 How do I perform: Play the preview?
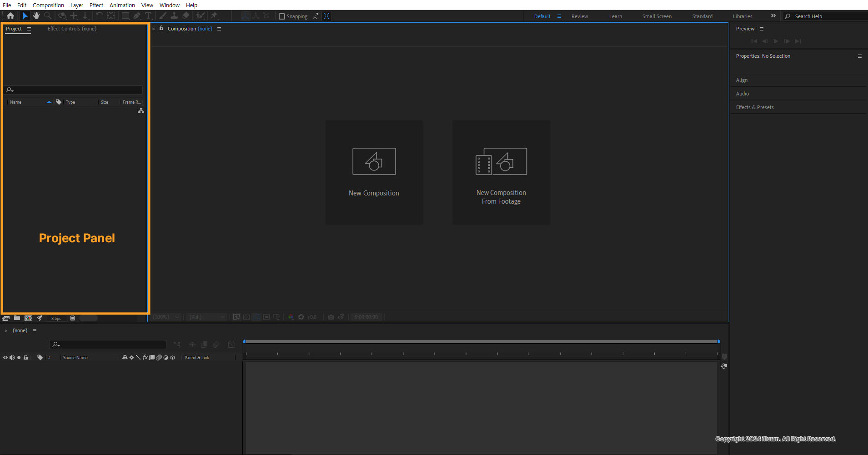(x=776, y=41)
